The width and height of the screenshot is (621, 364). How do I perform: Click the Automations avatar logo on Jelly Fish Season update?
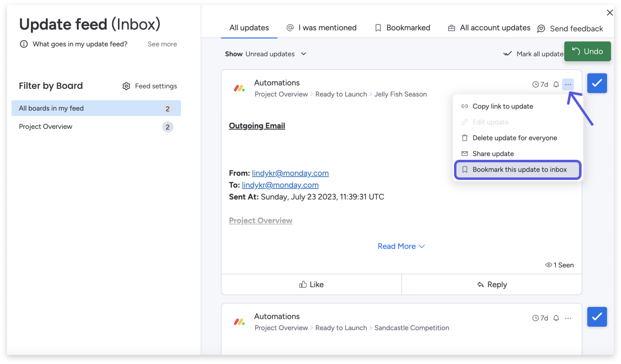coord(239,88)
